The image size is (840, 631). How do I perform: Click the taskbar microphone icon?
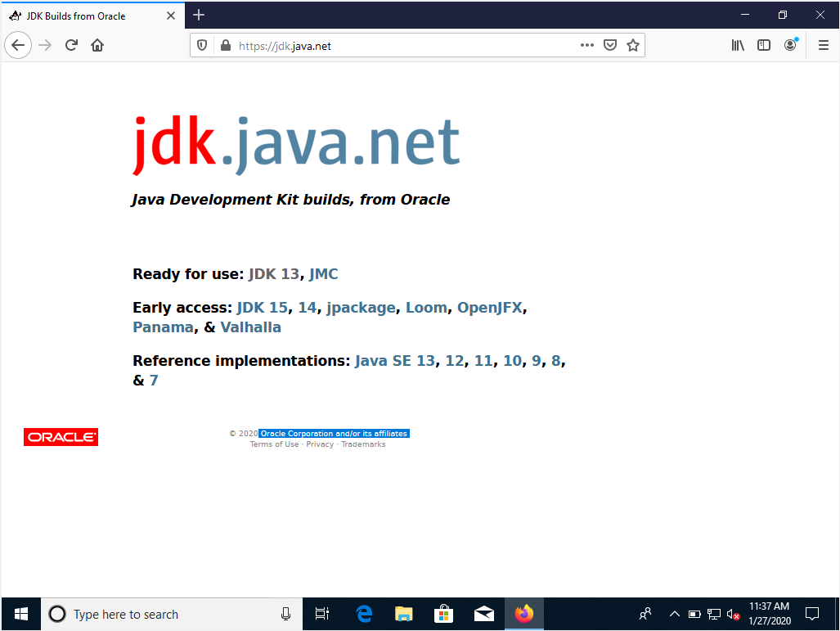(286, 615)
